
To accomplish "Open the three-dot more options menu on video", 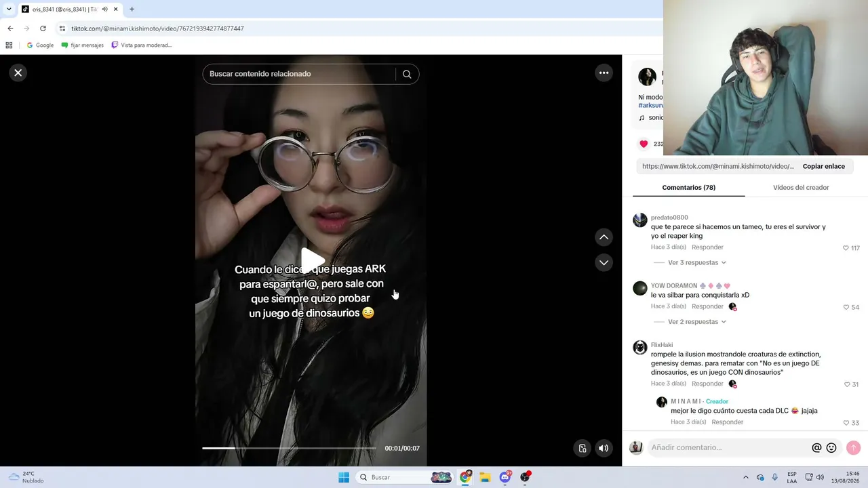I will 604,73.
